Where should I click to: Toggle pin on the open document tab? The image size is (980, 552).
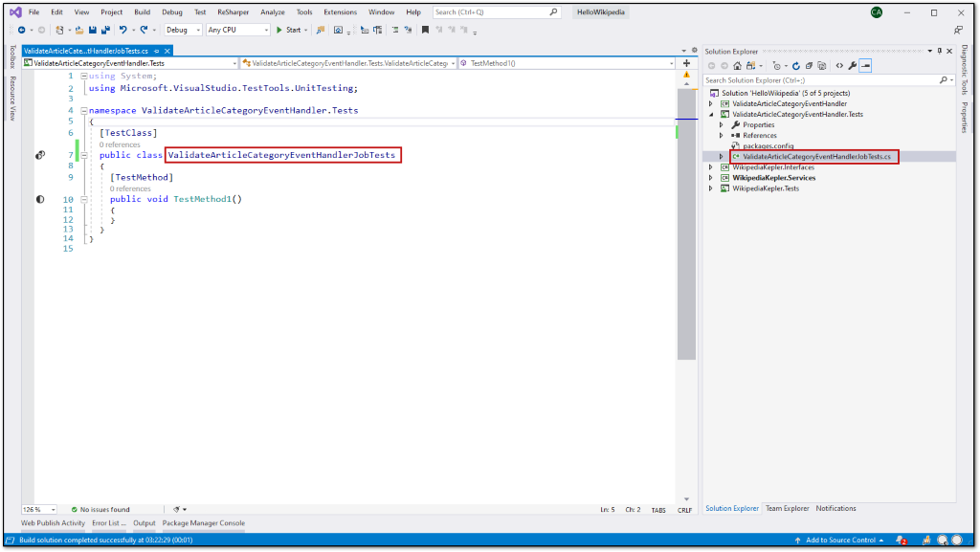point(157,52)
